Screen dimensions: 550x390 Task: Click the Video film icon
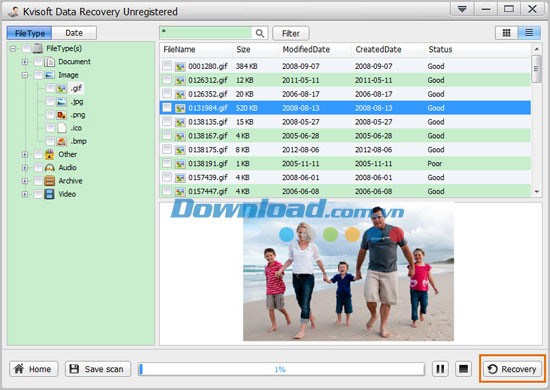click(49, 194)
